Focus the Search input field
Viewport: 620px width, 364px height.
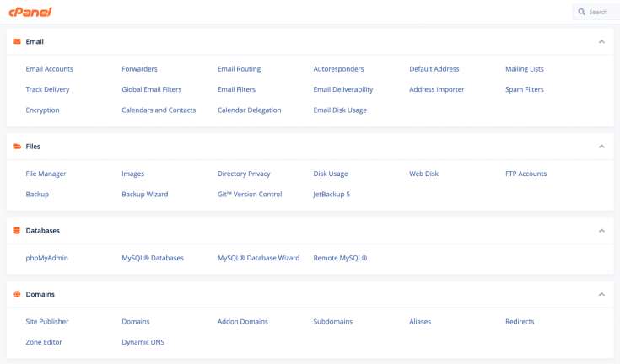pyautogui.click(x=596, y=13)
